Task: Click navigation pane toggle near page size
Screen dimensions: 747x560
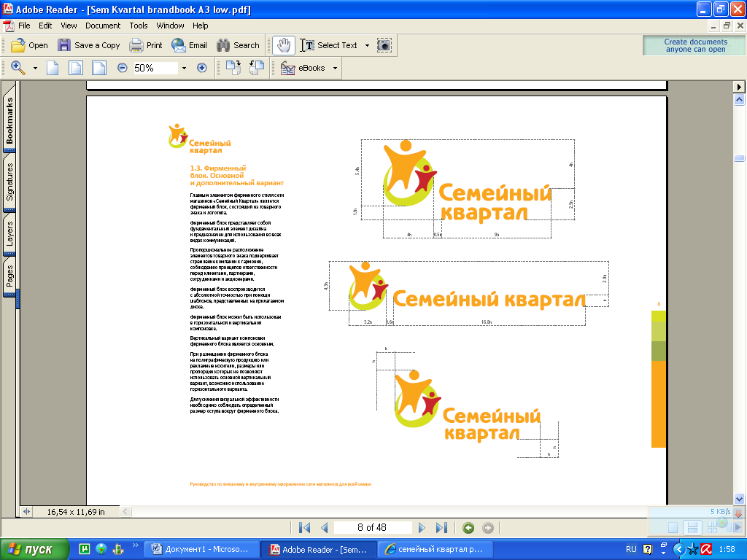Action: click(x=26, y=511)
